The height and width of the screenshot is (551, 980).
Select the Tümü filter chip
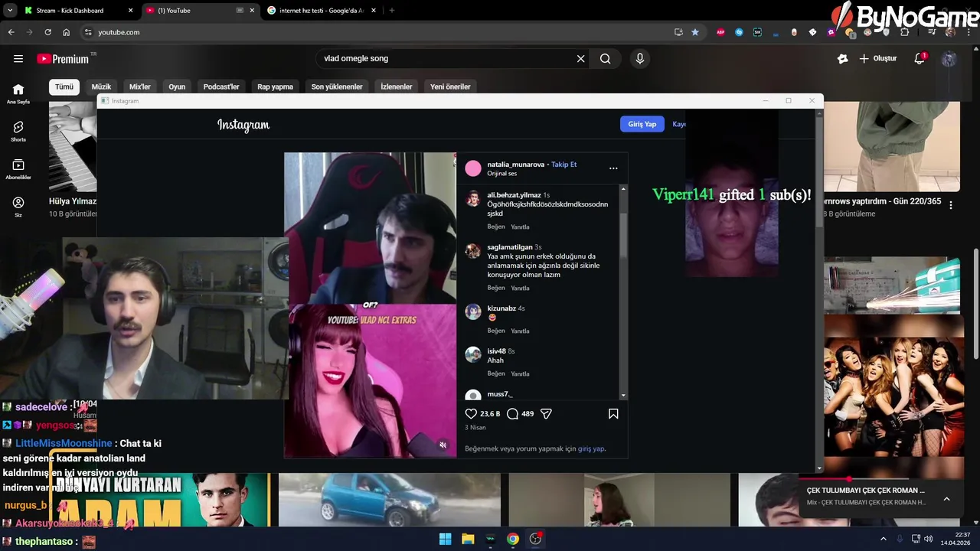coord(64,86)
